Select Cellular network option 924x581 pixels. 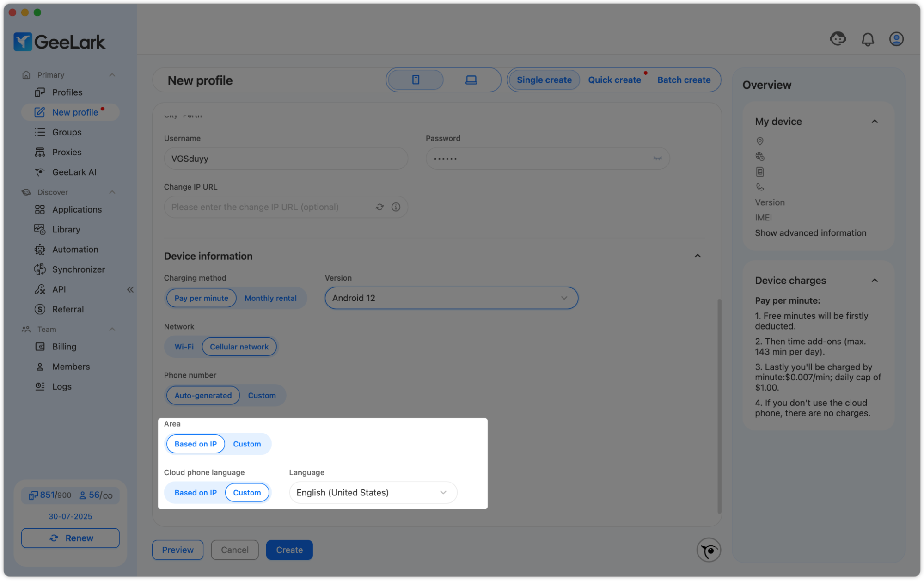(239, 347)
